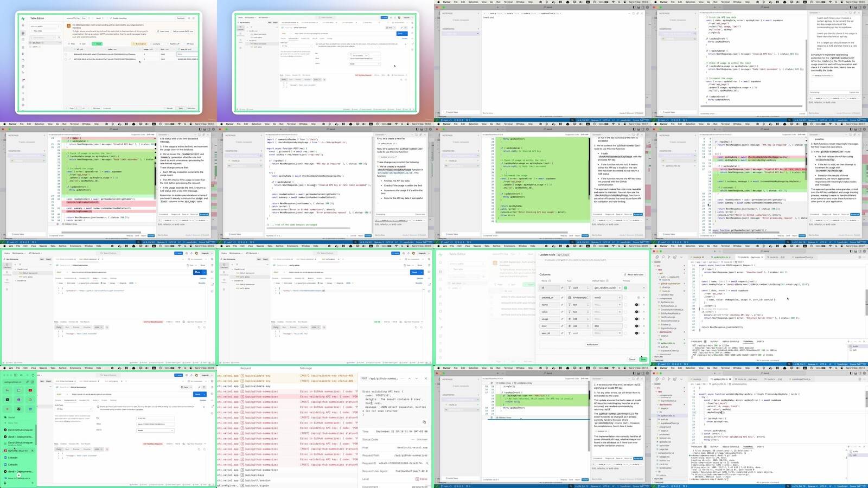
Task: Open Search icon in Cursor window with node terminal
Action: (x=663, y=257)
